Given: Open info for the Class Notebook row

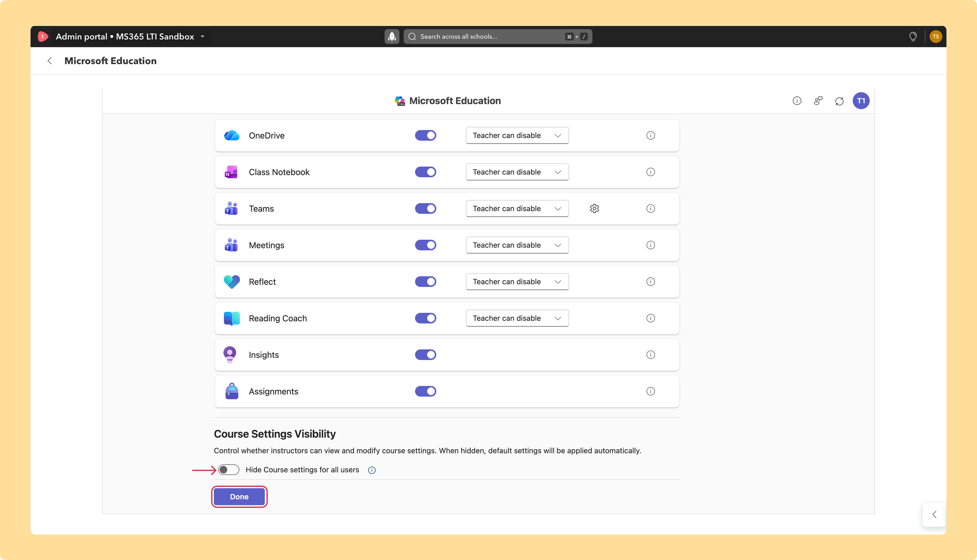Looking at the screenshot, I should coord(650,172).
